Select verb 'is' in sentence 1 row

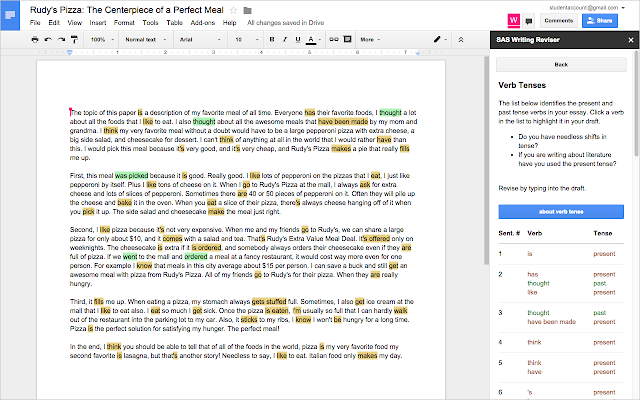[x=530, y=254]
